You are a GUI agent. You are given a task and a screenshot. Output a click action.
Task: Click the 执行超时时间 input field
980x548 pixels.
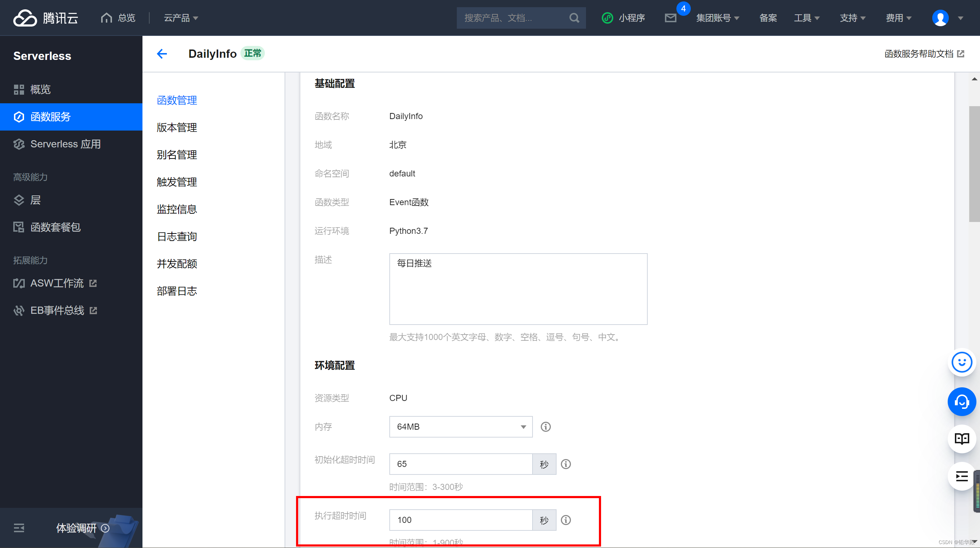(x=460, y=520)
